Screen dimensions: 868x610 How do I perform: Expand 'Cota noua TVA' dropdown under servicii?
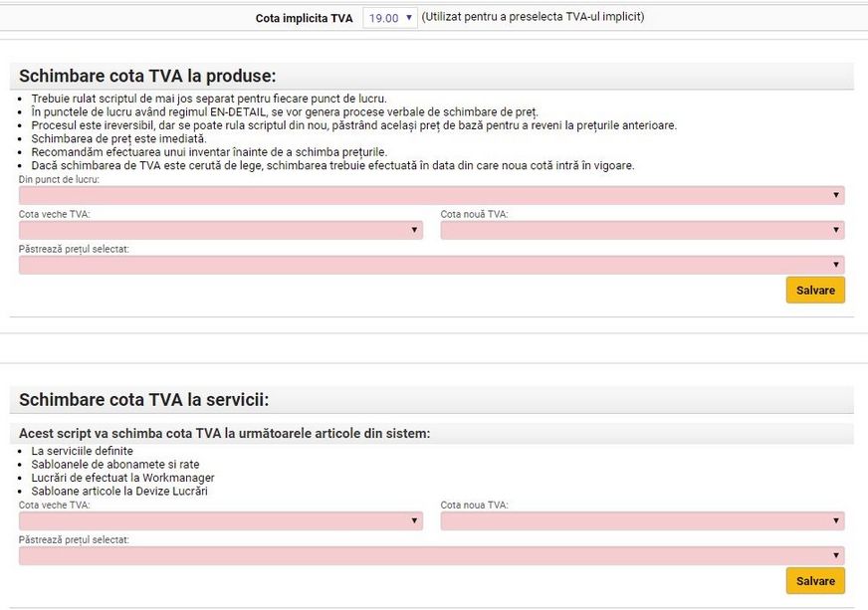pyautogui.click(x=642, y=520)
